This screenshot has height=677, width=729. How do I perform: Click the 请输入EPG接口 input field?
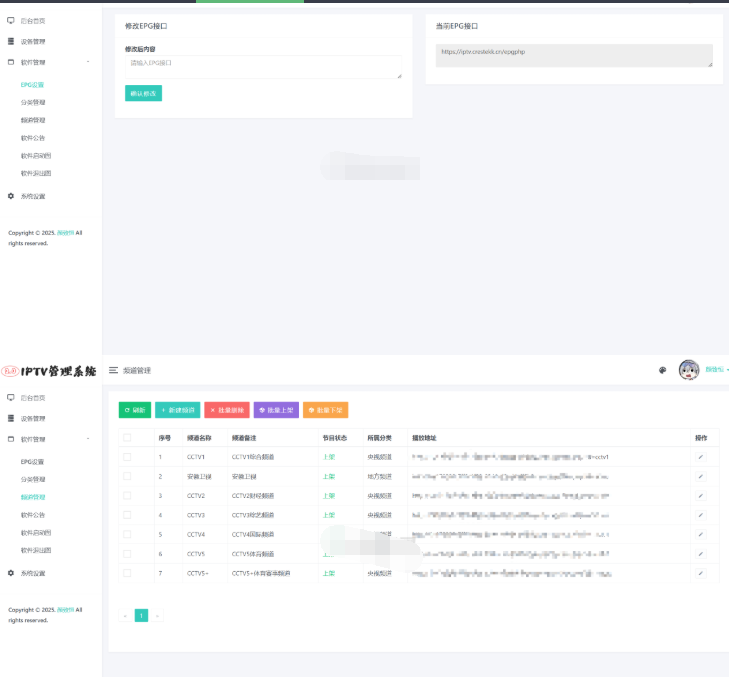263,67
